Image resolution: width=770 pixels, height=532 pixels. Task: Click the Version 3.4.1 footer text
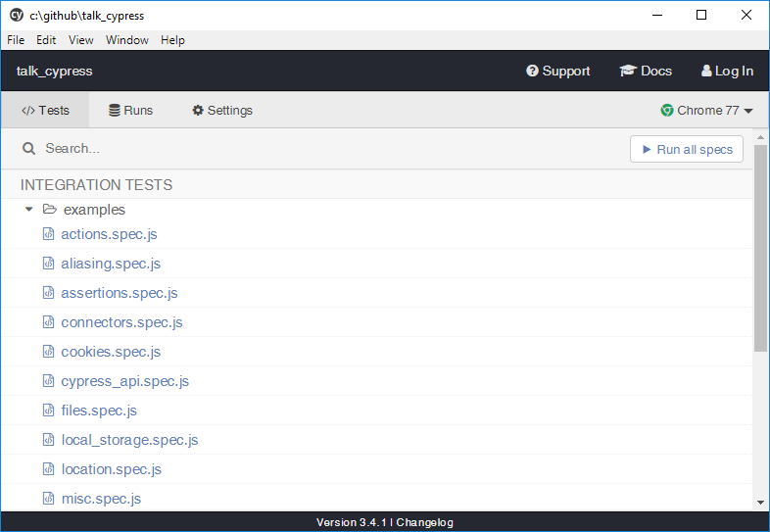351,522
